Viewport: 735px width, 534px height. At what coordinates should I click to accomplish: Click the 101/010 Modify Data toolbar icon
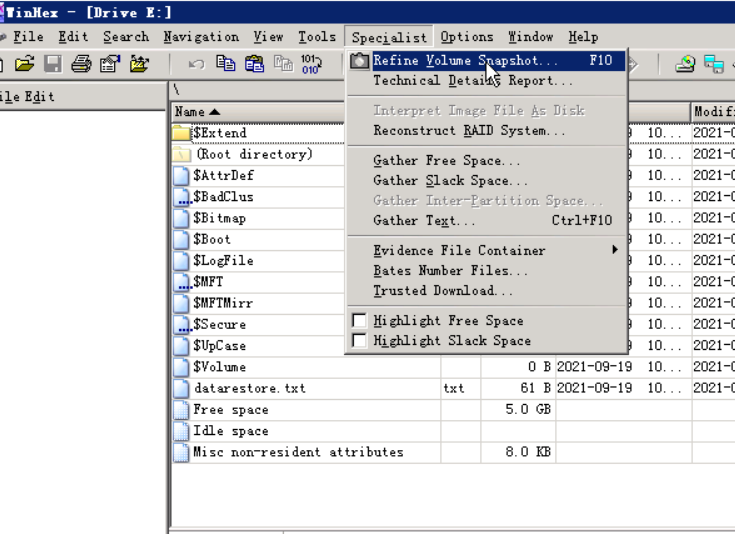pyautogui.click(x=311, y=64)
